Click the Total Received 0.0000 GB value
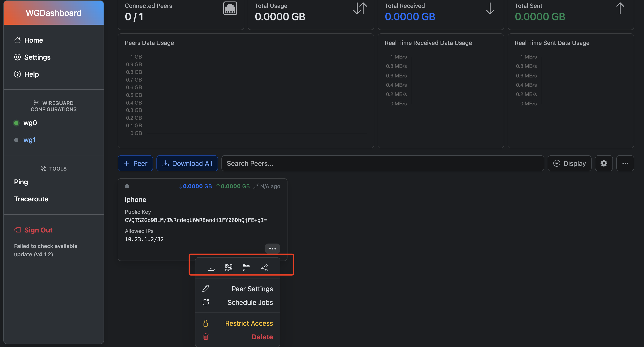 (410, 17)
